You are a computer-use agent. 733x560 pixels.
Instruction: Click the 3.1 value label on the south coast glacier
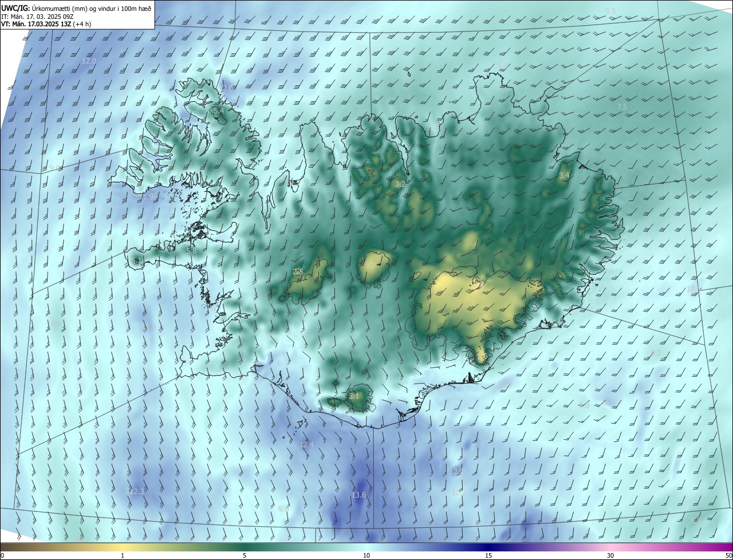click(x=354, y=396)
